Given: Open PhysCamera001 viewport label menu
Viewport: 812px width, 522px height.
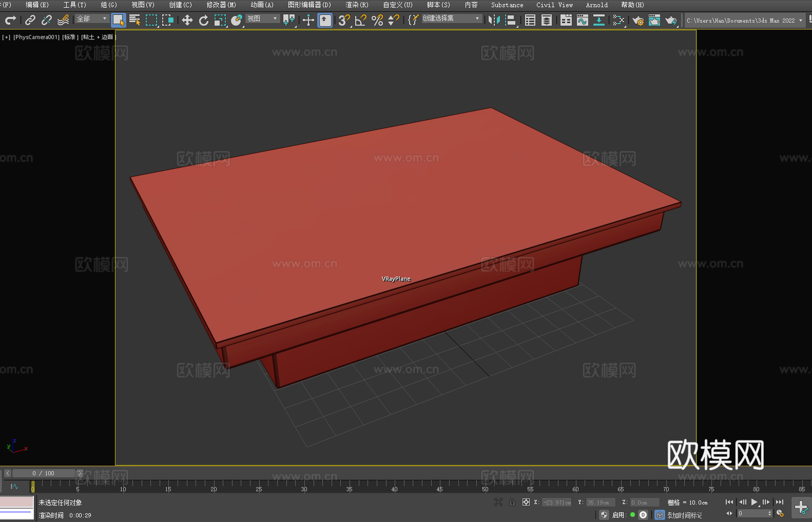Looking at the screenshot, I should (x=36, y=37).
